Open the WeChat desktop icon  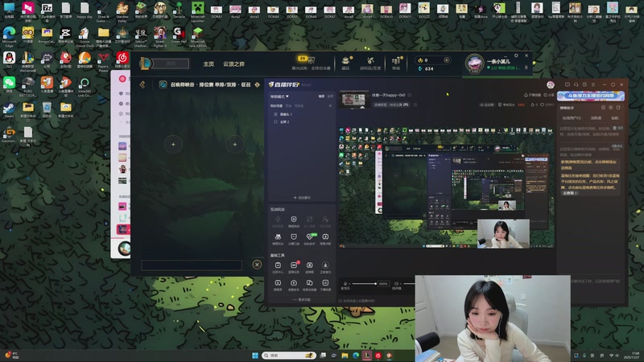click(x=9, y=85)
